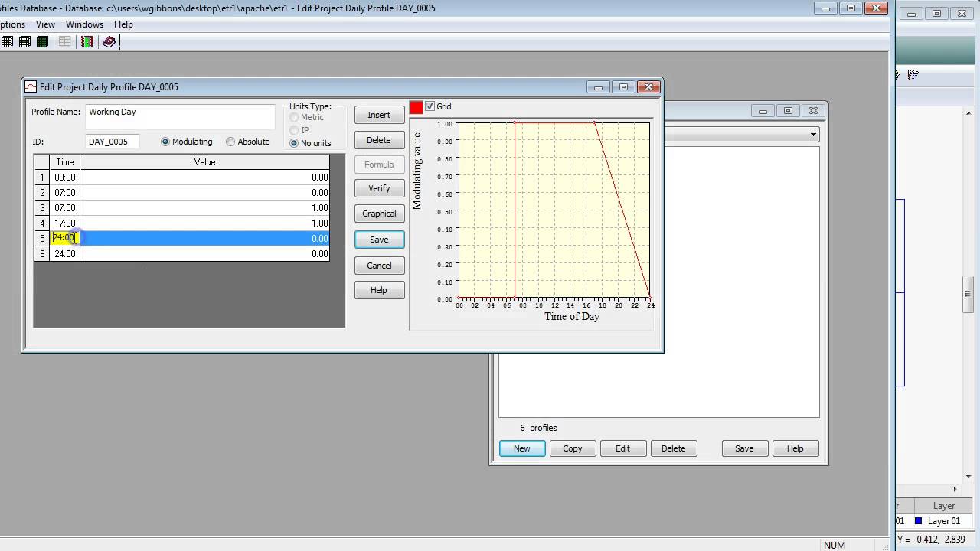980x551 pixels.
Task: Click Delete in the profiles list window
Action: [673, 448]
